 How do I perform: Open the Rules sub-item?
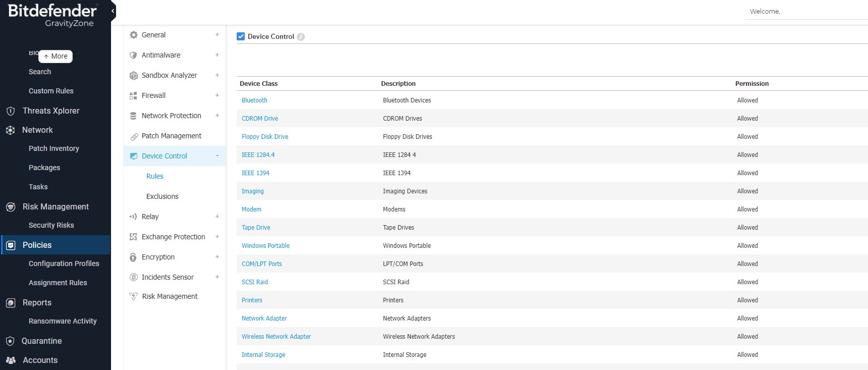pyautogui.click(x=155, y=176)
